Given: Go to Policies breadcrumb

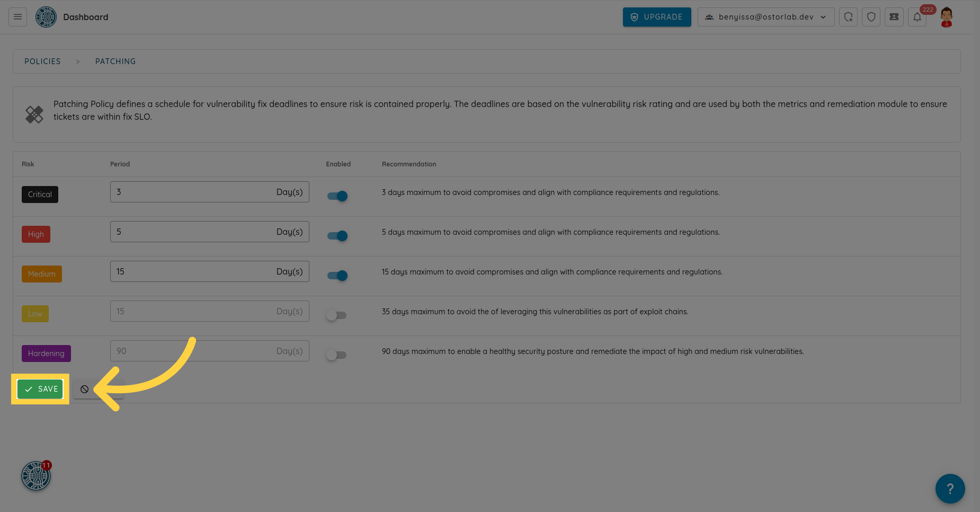Looking at the screenshot, I should [x=42, y=61].
